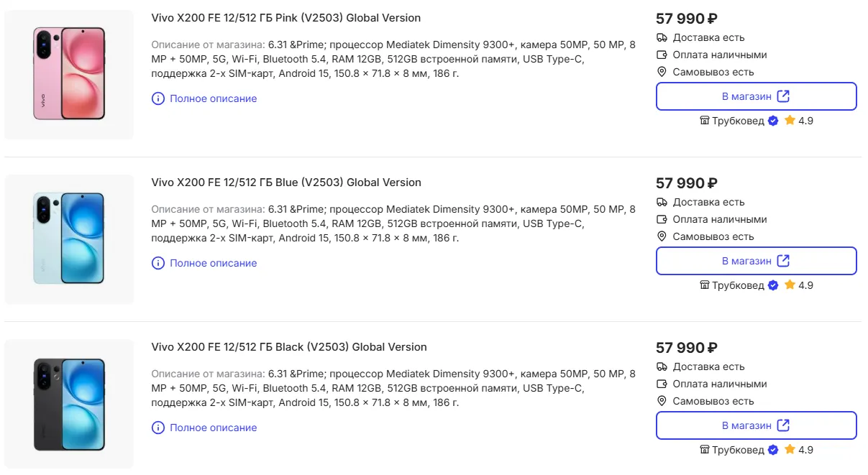Open the Vivo X200 FE Blue title link

[286, 183]
